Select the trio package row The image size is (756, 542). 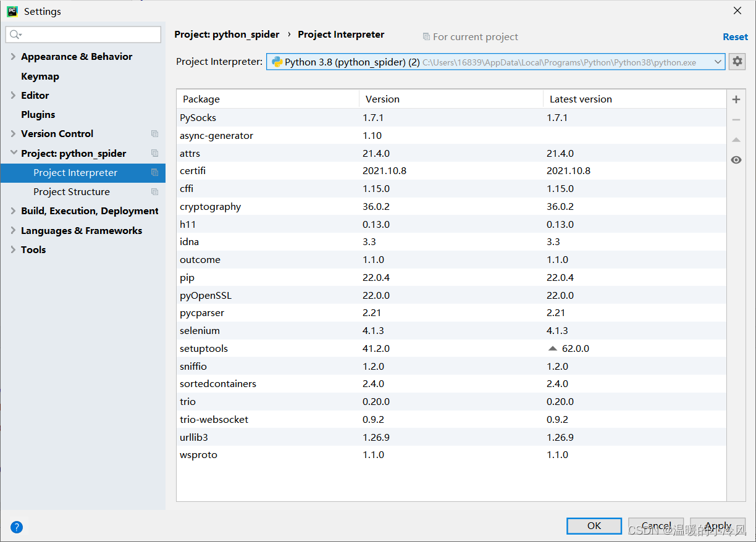pyautogui.click(x=451, y=402)
